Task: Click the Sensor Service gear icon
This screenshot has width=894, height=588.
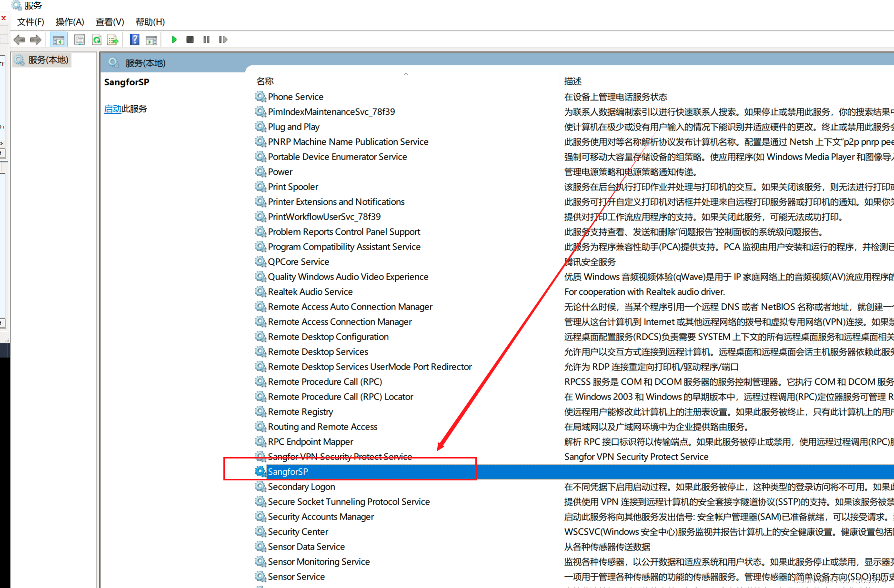Action: click(x=261, y=577)
